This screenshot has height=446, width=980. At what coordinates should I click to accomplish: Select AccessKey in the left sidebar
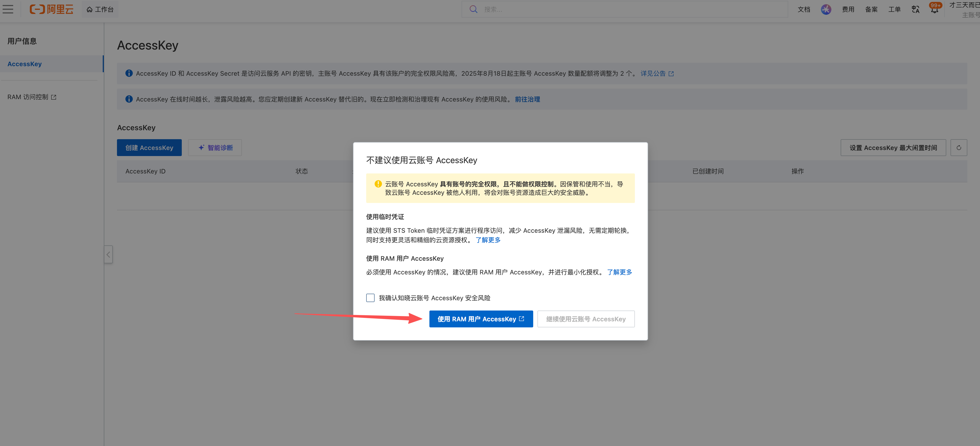coord(51,64)
